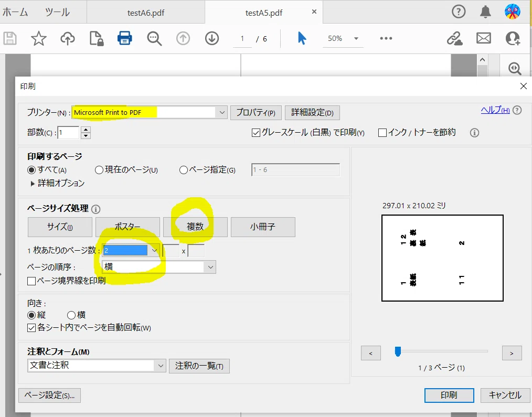The width and height of the screenshot is (532, 417).
Task: Close the testA5.pdf tab
Action: [x=314, y=12]
